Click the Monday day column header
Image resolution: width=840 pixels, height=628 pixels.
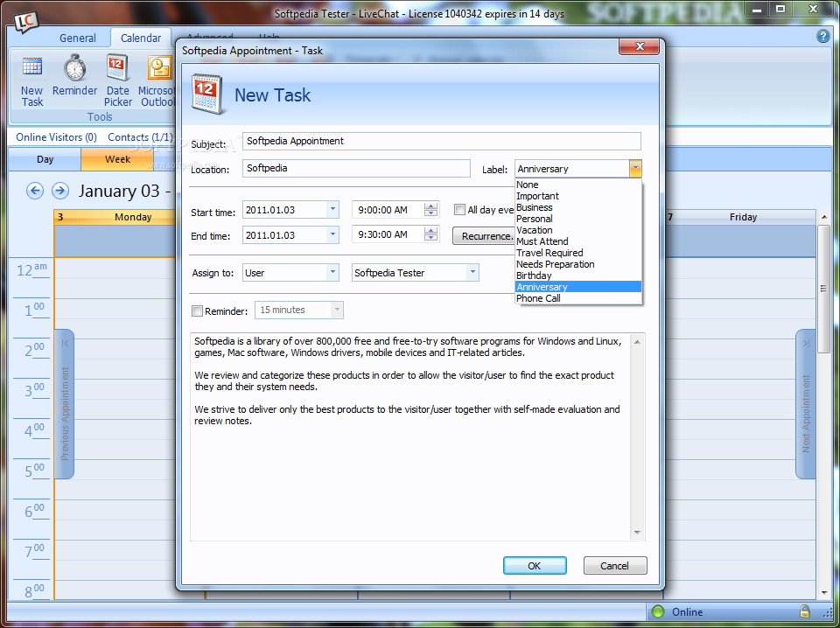coord(115,217)
